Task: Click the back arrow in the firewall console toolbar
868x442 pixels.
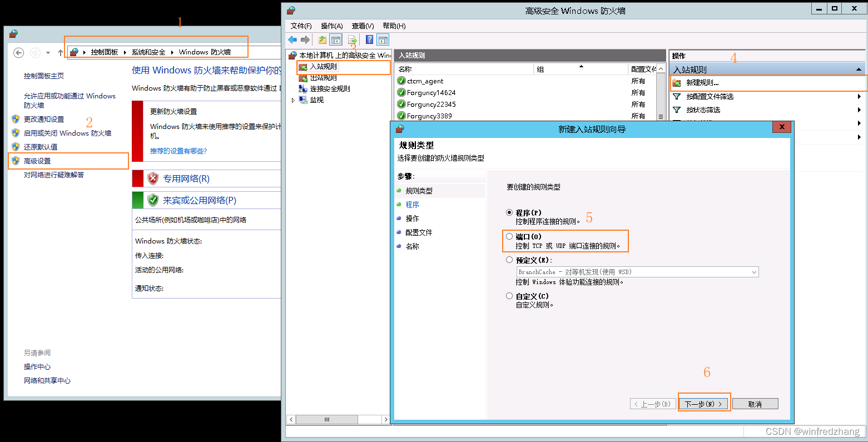Action: [292, 39]
